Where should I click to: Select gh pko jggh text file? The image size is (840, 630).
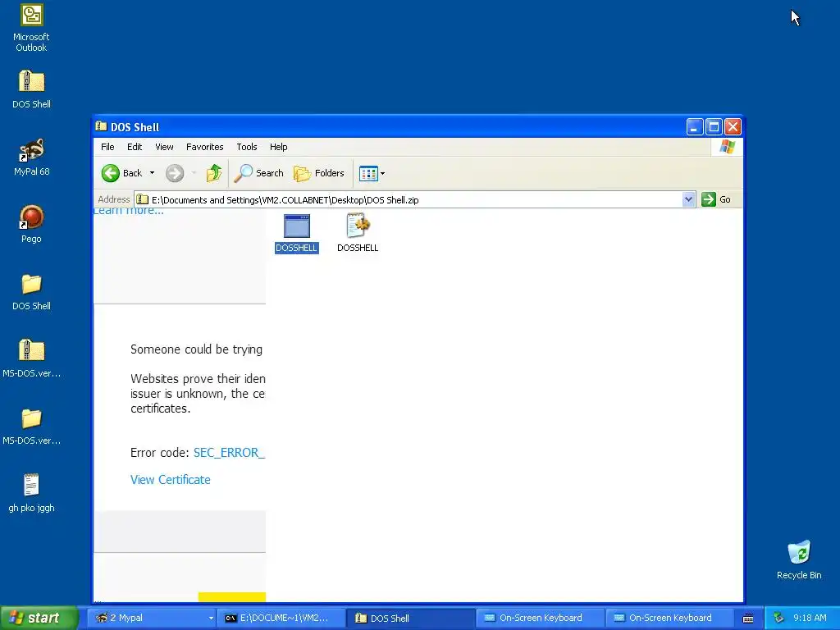coord(31,493)
